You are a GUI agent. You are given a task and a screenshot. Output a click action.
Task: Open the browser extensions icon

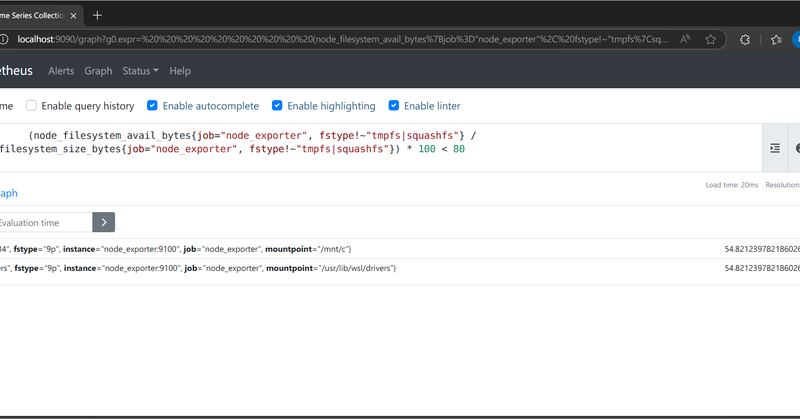point(745,39)
